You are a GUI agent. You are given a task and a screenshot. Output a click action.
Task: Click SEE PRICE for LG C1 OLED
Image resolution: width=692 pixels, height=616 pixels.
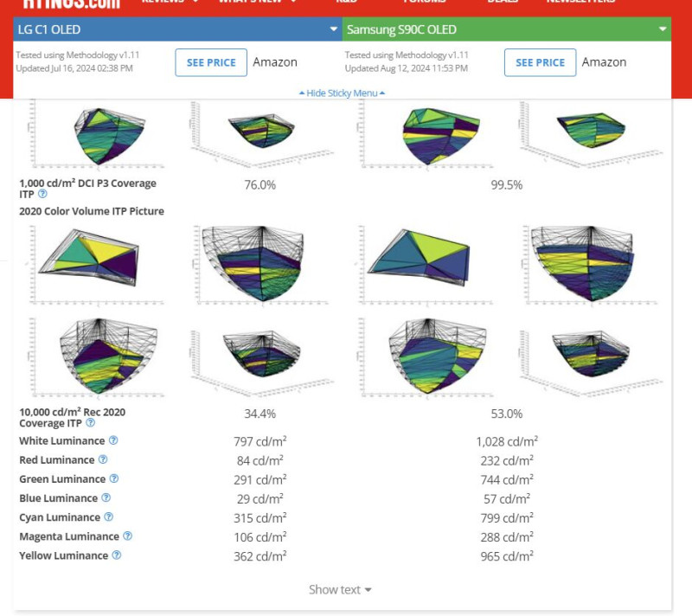211,62
